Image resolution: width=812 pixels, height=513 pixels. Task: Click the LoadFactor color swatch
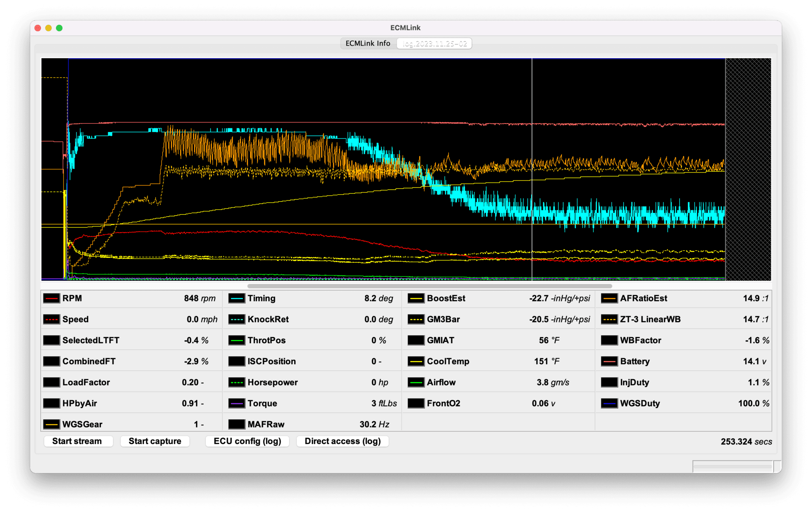[52, 383]
